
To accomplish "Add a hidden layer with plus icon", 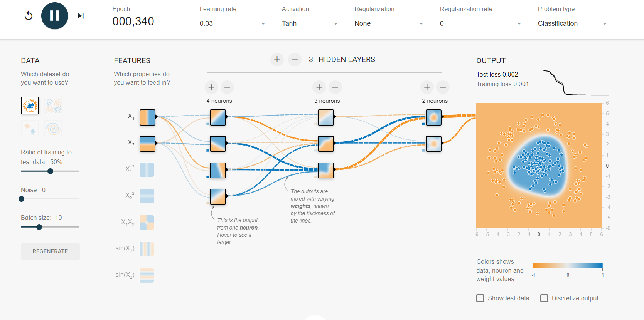I will click(277, 59).
